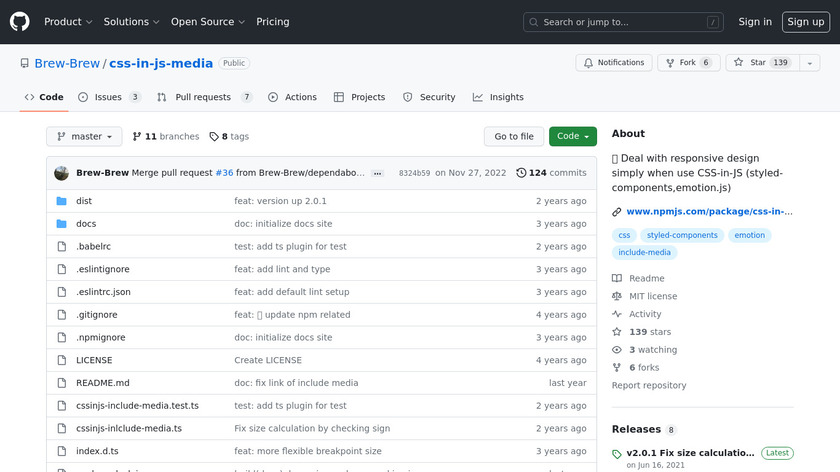Viewport: 840px width, 472px height.
Task: Click the Activity pulse icon
Action: coord(617,314)
